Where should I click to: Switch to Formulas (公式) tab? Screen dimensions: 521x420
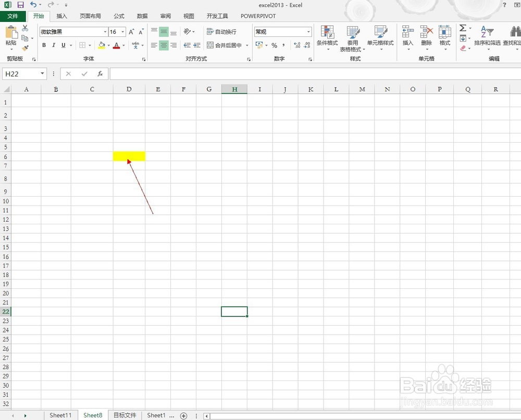coord(119,16)
